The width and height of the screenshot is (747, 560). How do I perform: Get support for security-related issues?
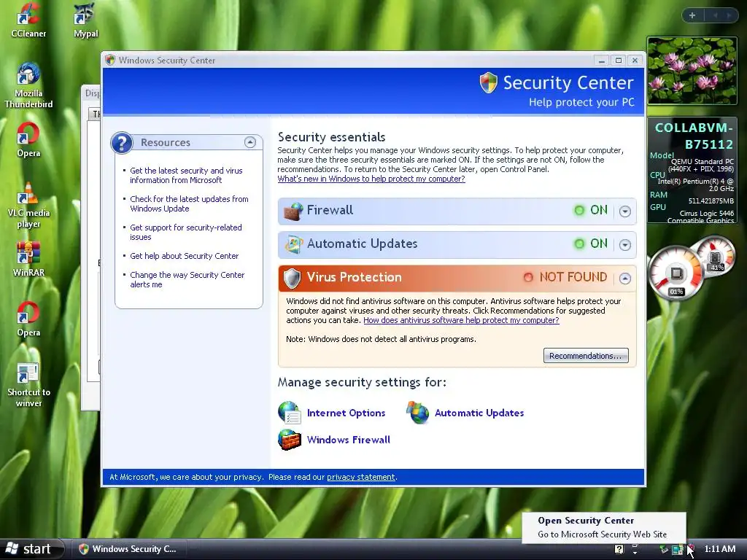pyautogui.click(x=186, y=233)
